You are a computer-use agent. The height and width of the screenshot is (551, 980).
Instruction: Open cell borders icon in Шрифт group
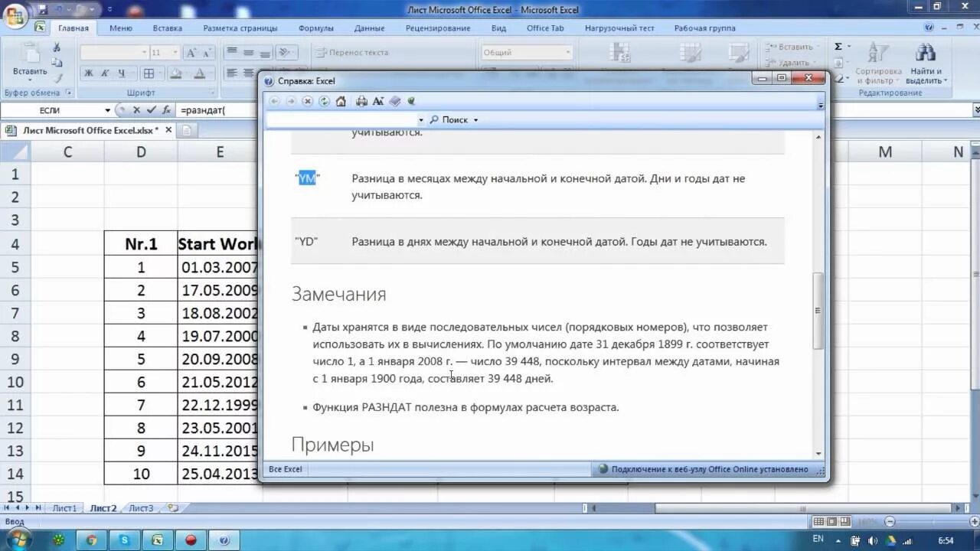point(149,73)
